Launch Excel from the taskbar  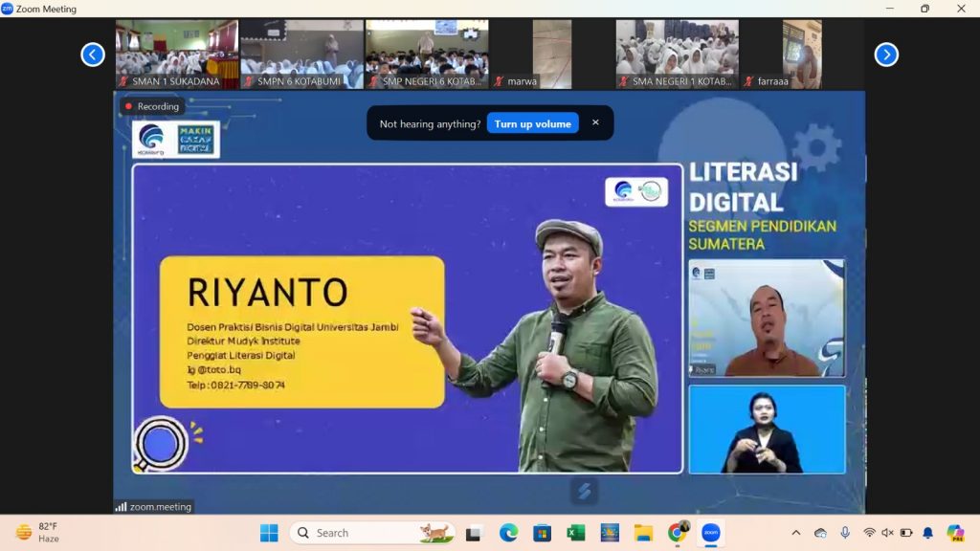pos(576,533)
